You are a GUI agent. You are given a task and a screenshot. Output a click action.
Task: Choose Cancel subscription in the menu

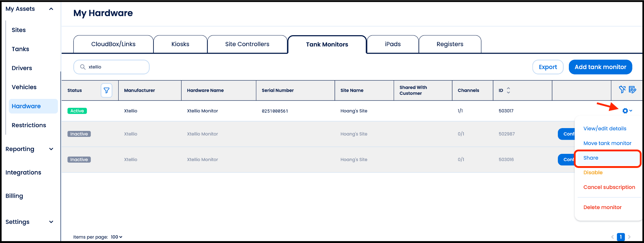pos(609,187)
